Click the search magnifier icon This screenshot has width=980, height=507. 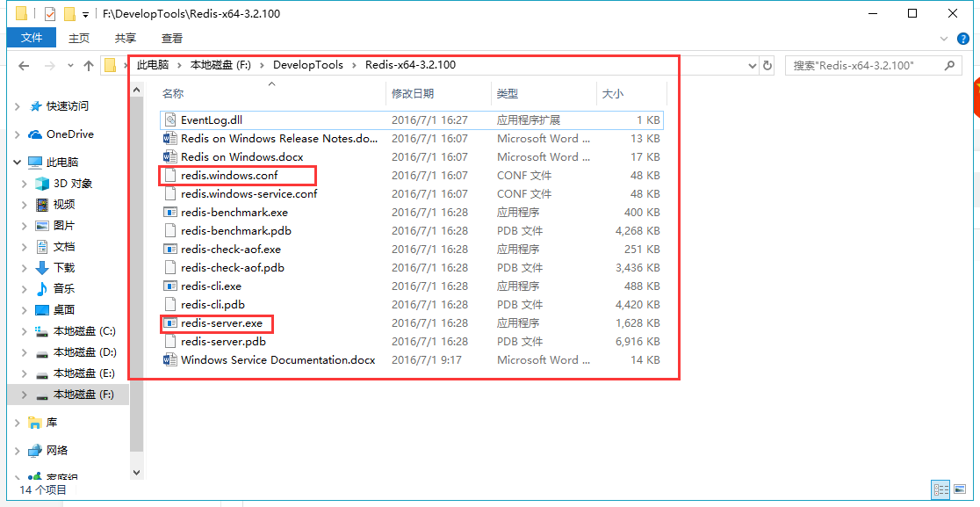[951, 65]
